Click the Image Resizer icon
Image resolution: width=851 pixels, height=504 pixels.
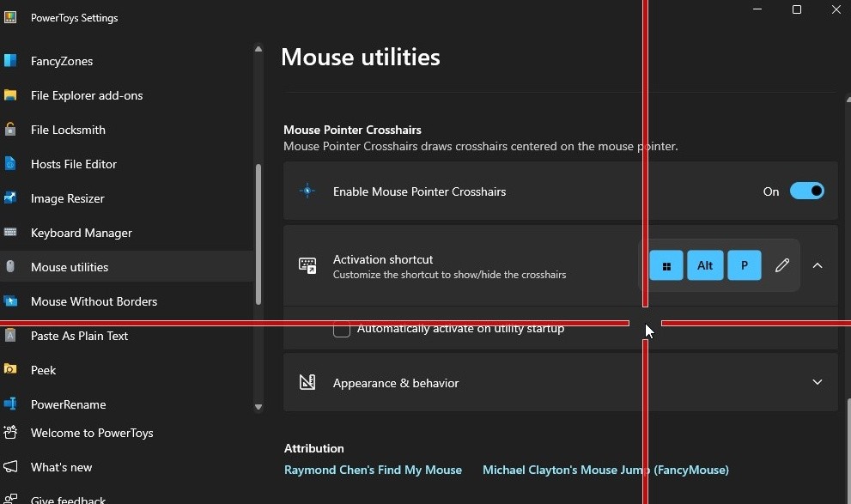pyautogui.click(x=10, y=197)
